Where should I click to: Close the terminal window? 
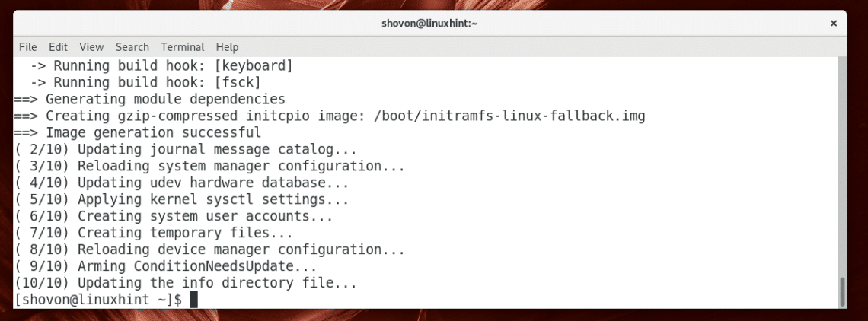[x=832, y=24]
